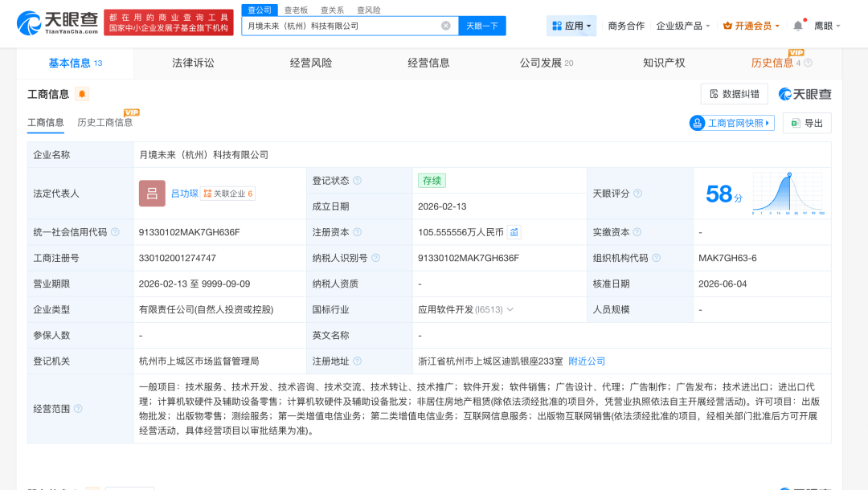Select the 查风险 search tab

(369, 10)
